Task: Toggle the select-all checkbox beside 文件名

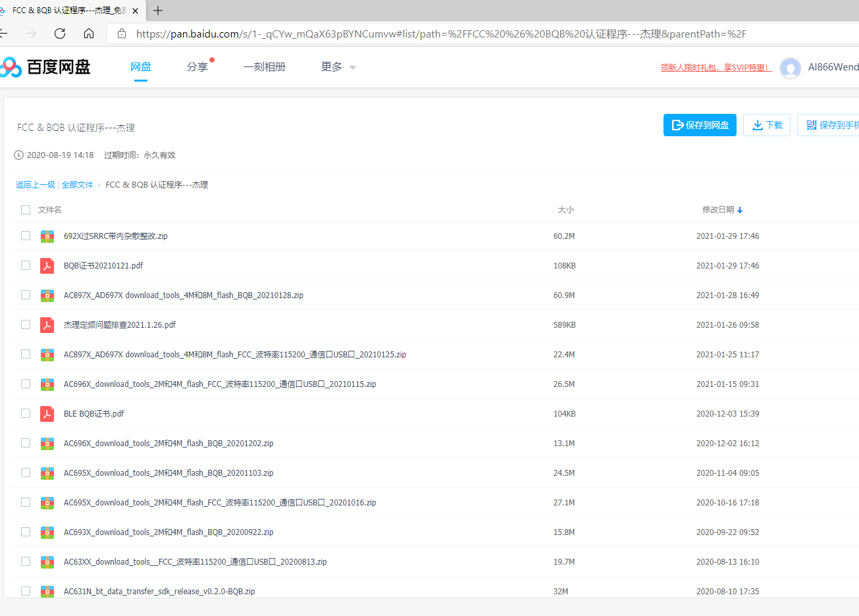Action: [x=26, y=210]
